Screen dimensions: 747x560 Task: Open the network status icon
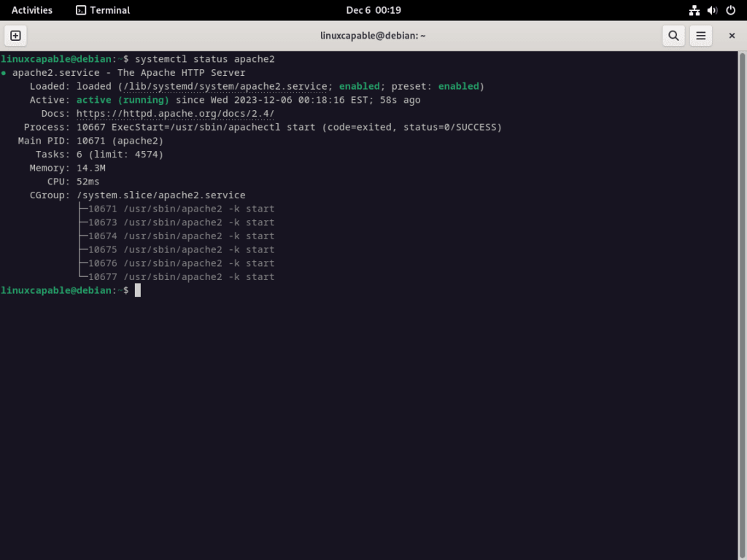[x=694, y=10]
